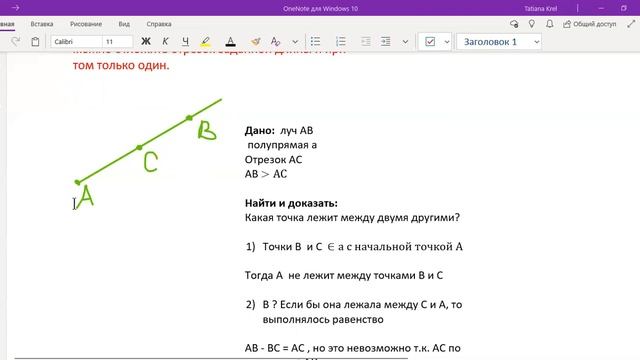Click the font size field showing 11
The height and width of the screenshot is (360, 640).
[x=118, y=42]
